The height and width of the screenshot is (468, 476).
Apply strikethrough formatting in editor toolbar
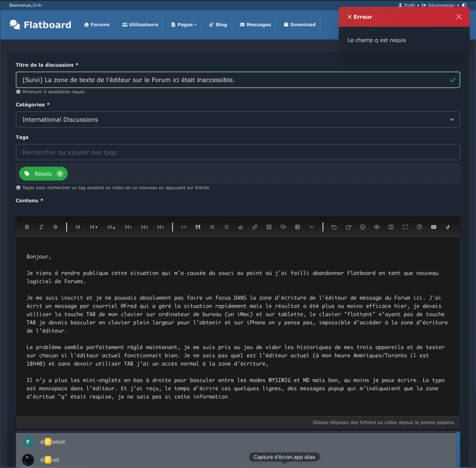[x=55, y=227]
